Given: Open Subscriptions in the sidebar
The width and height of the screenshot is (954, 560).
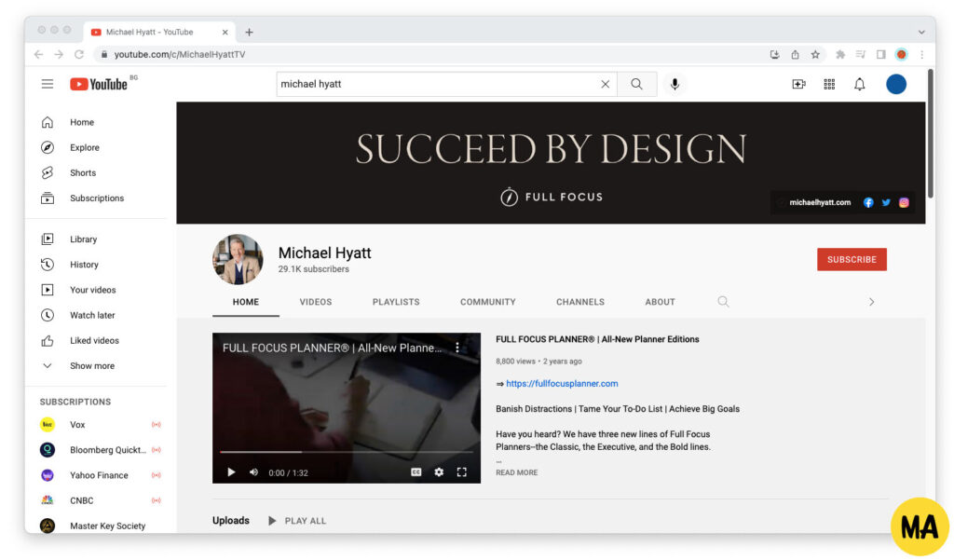Looking at the screenshot, I should click(x=97, y=198).
